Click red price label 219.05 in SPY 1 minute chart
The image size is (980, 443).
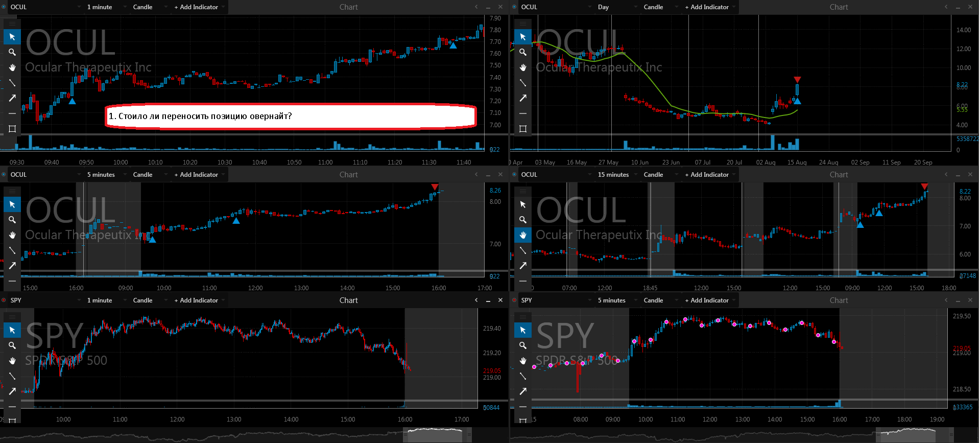coord(492,371)
